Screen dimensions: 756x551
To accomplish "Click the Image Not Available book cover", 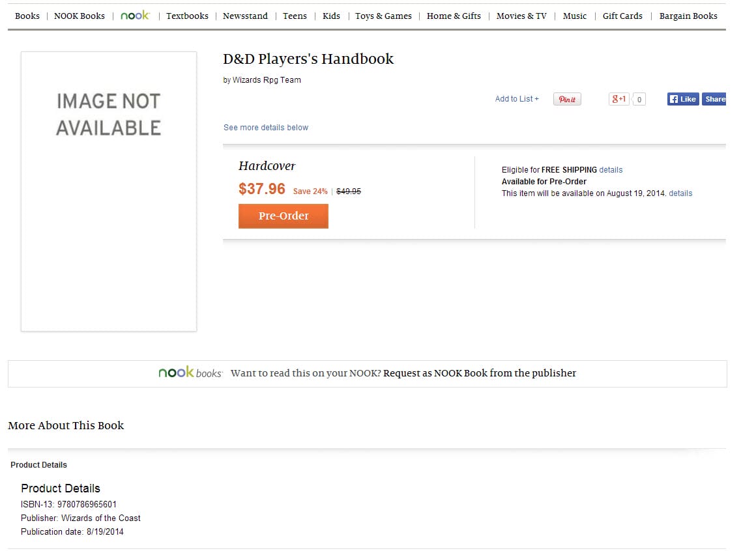I will point(109,191).
